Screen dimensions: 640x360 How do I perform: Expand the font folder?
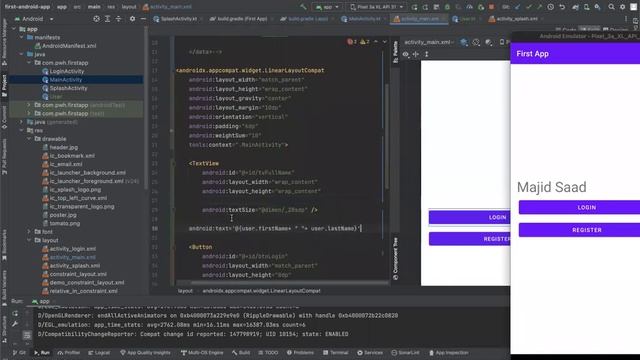(x=29, y=231)
